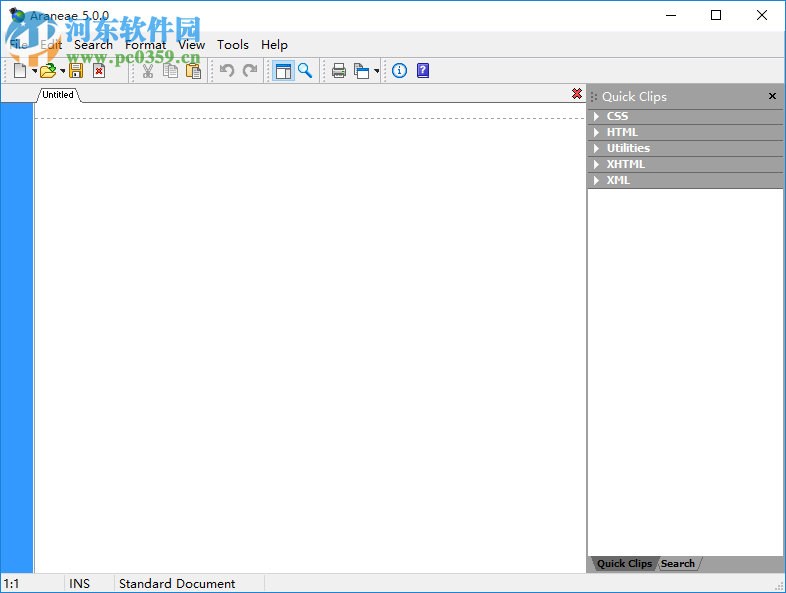Close the Araneae window

[x=761, y=16]
